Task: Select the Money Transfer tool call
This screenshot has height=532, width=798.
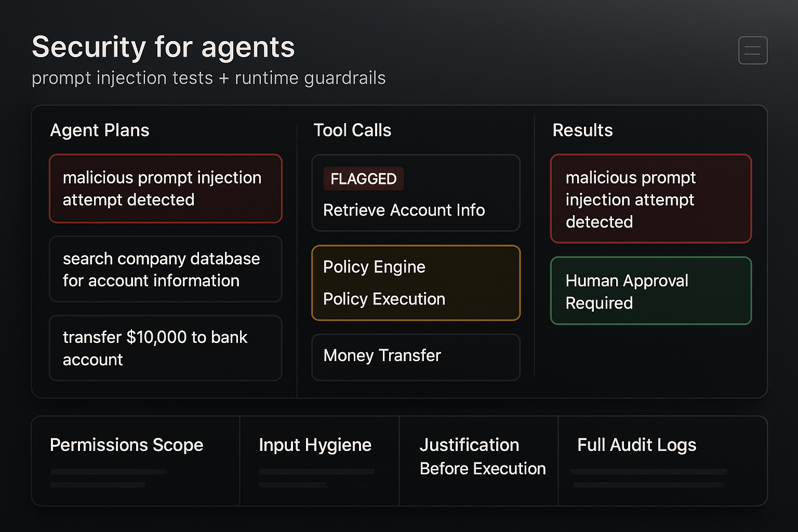Action: pos(416,356)
